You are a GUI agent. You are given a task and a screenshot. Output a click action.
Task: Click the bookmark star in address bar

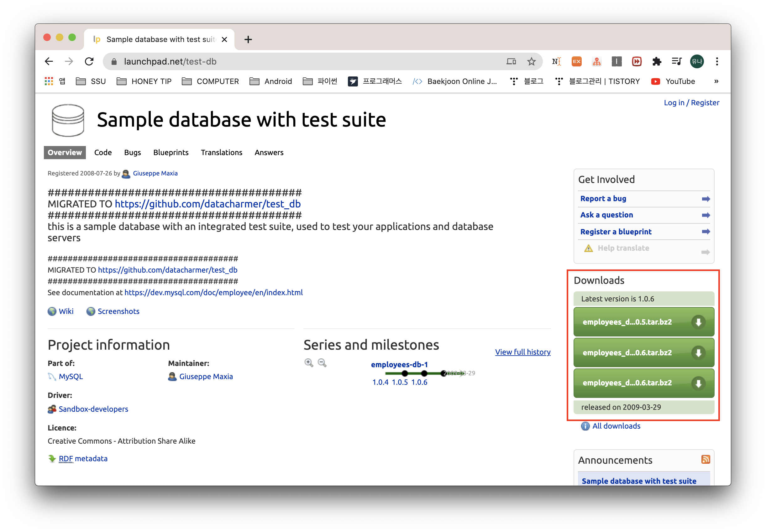pyautogui.click(x=531, y=62)
